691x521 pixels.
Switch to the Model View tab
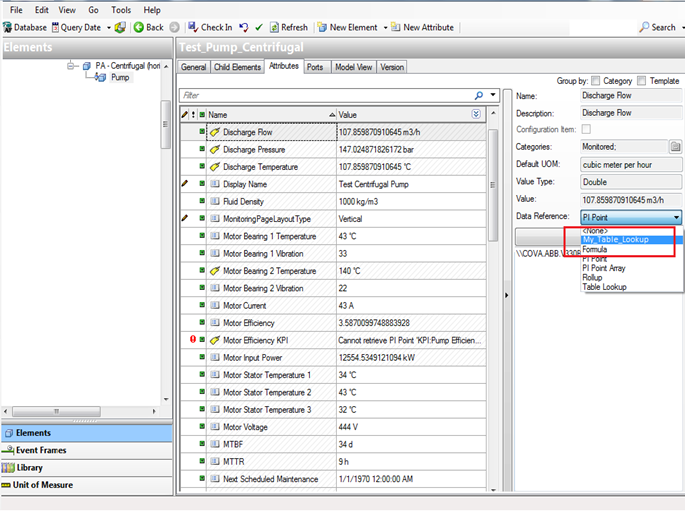tap(353, 67)
